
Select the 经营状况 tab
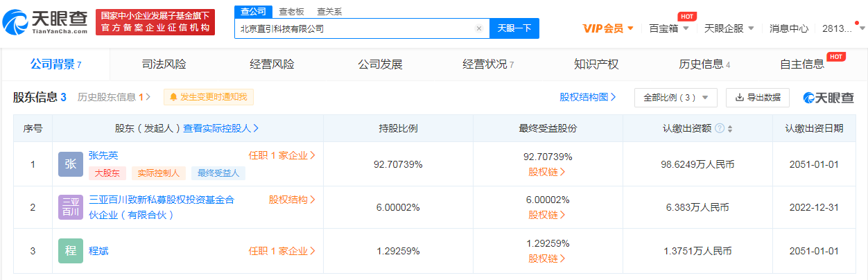coord(488,64)
